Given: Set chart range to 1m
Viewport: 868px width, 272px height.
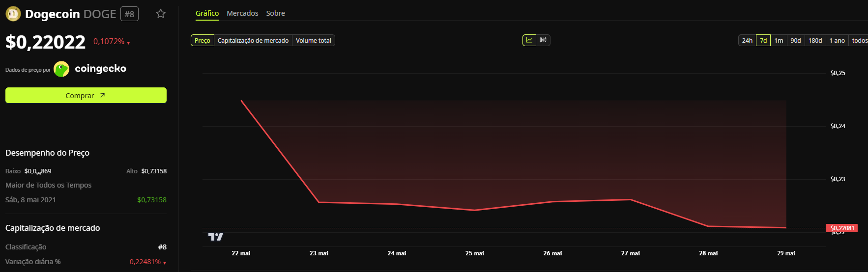Looking at the screenshot, I should [779, 40].
